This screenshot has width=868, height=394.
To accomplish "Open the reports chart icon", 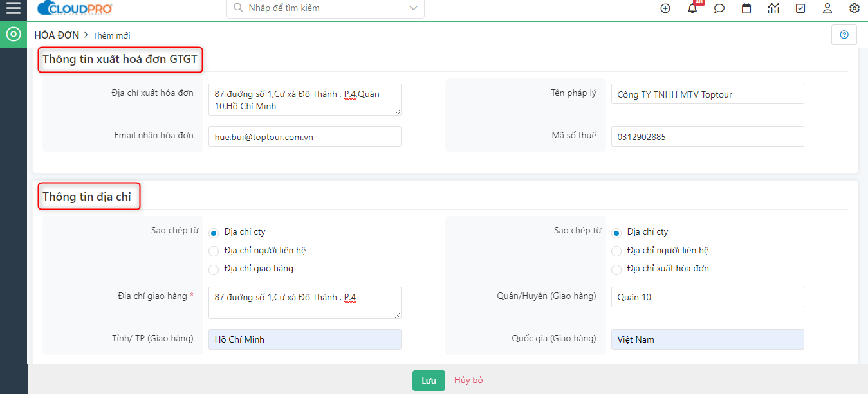I will [x=773, y=8].
